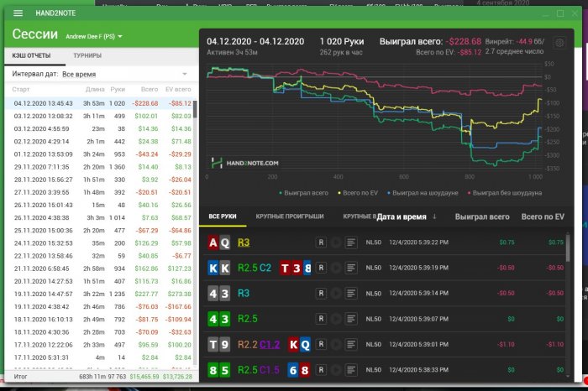This screenshot has width=588, height=391.
Task: Click the round play icon for the 43 R3 hand
Action: point(336,294)
